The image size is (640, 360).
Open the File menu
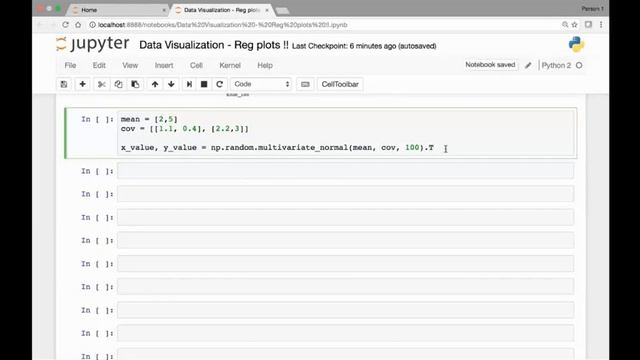point(70,65)
